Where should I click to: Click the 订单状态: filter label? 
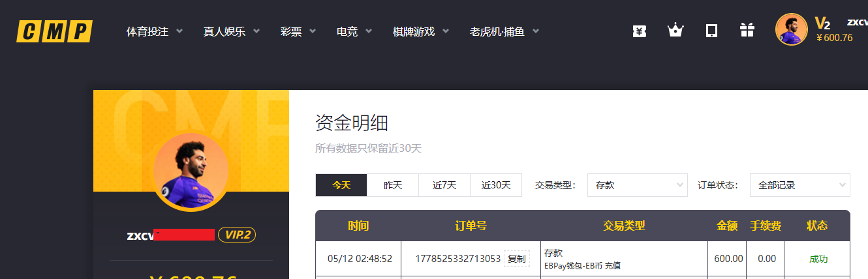[717, 185]
